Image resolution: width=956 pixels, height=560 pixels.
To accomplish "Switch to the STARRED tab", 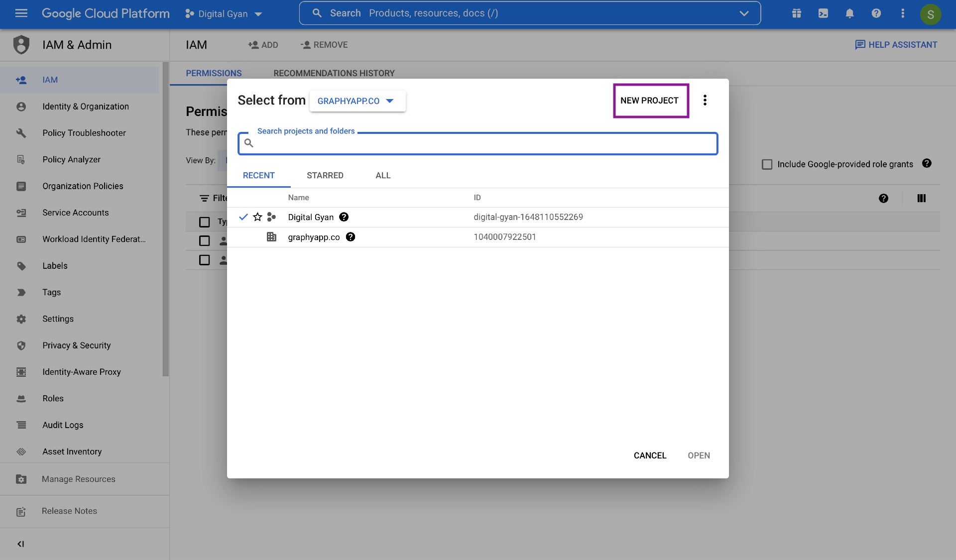I will (325, 175).
